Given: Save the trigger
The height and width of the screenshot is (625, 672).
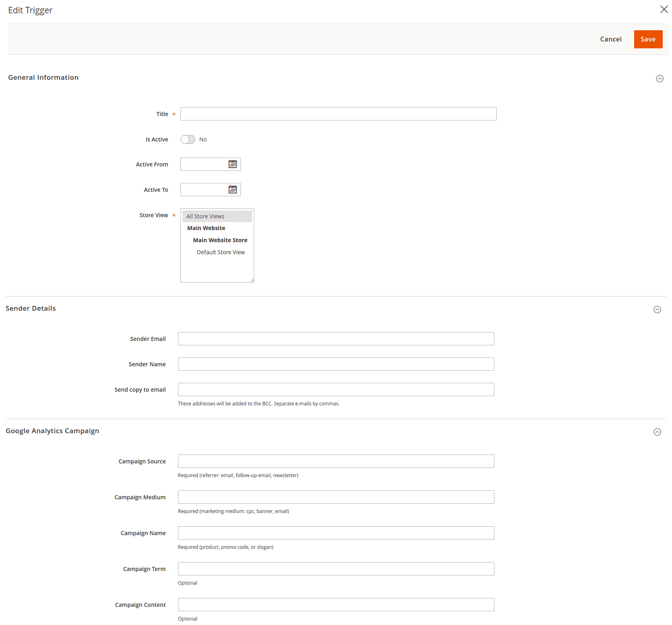Looking at the screenshot, I should [x=648, y=39].
